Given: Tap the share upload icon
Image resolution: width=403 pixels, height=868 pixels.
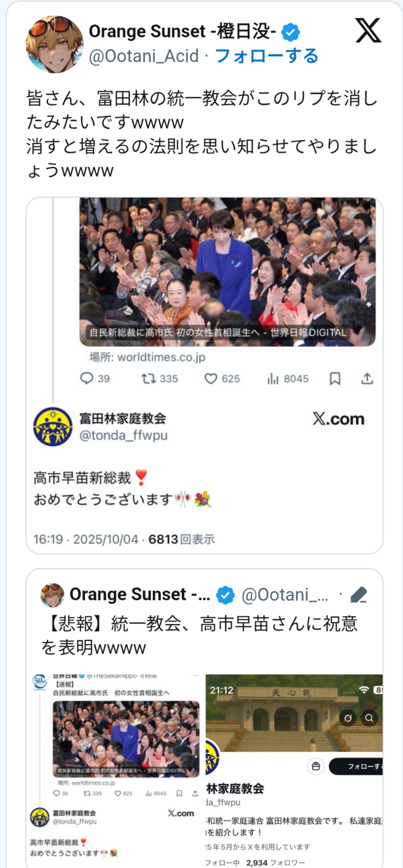Looking at the screenshot, I should coord(367,378).
